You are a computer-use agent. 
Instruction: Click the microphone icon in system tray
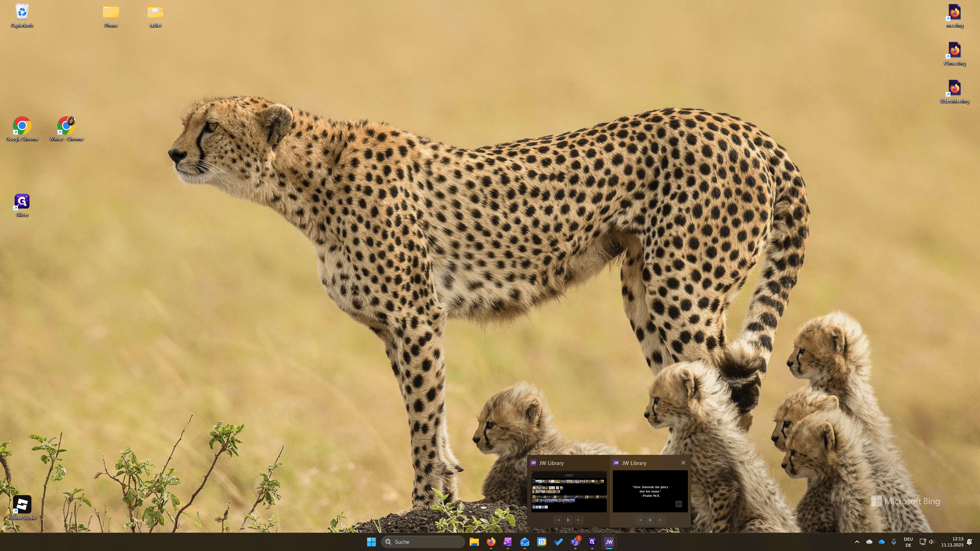tap(894, 542)
